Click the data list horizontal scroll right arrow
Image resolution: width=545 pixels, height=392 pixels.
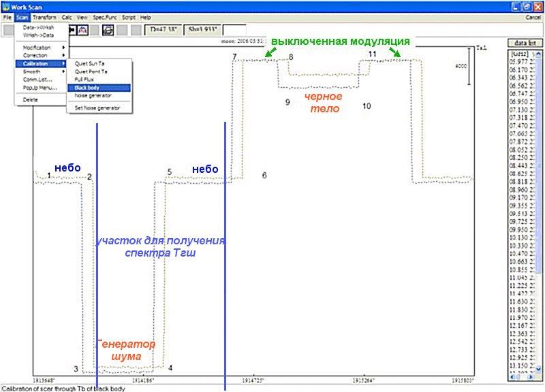[x=530, y=377]
